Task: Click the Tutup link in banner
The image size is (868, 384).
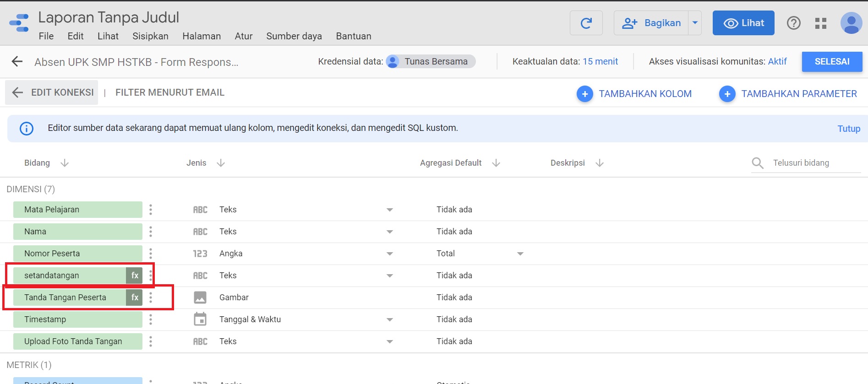Action: [849, 129]
